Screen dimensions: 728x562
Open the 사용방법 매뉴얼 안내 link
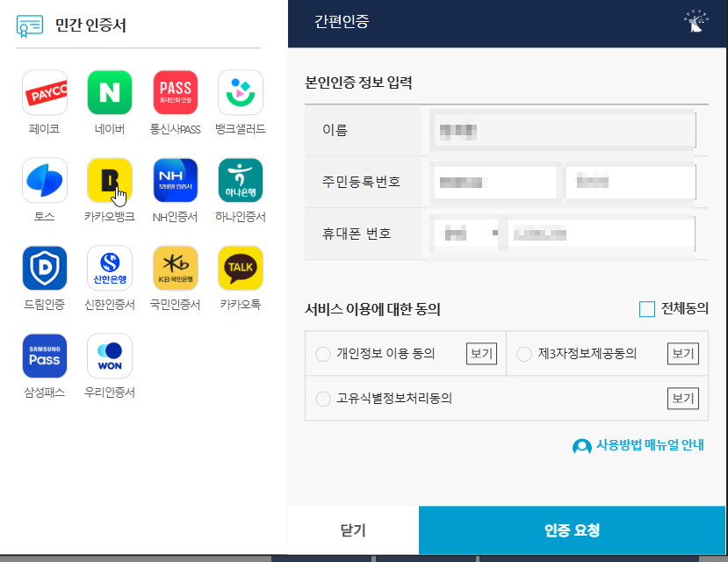(x=650, y=445)
